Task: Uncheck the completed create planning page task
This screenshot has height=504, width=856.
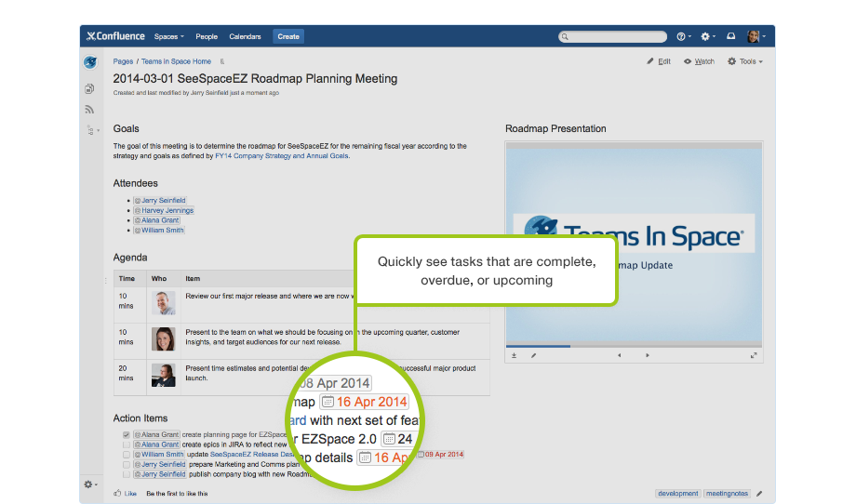Action: 127,435
